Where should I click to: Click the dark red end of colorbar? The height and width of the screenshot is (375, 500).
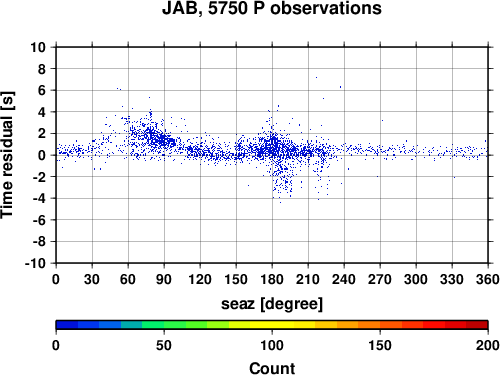pyautogui.click(x=477, y=325)
